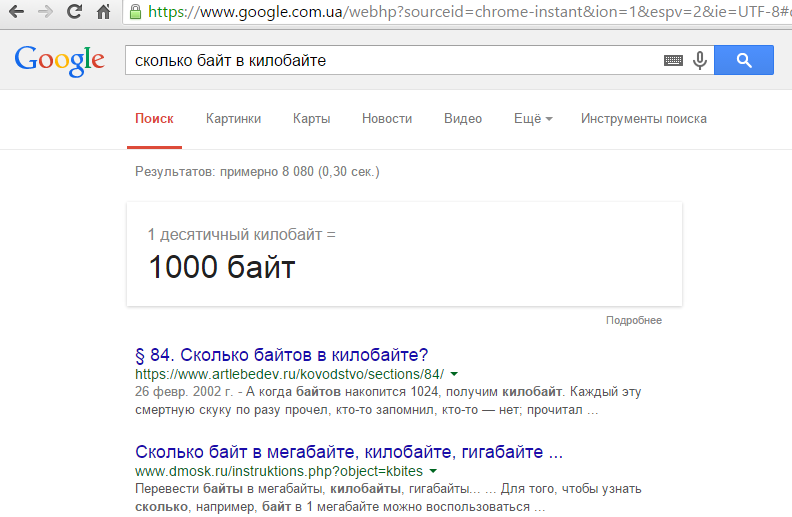The width and height of the screenshot is (792, 517).
Task: Open the on-screen keyboard icon in search box
Action: 673,61
